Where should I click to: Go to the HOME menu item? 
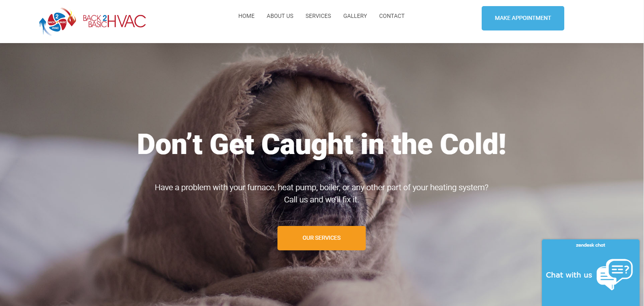tap(247, 16)
